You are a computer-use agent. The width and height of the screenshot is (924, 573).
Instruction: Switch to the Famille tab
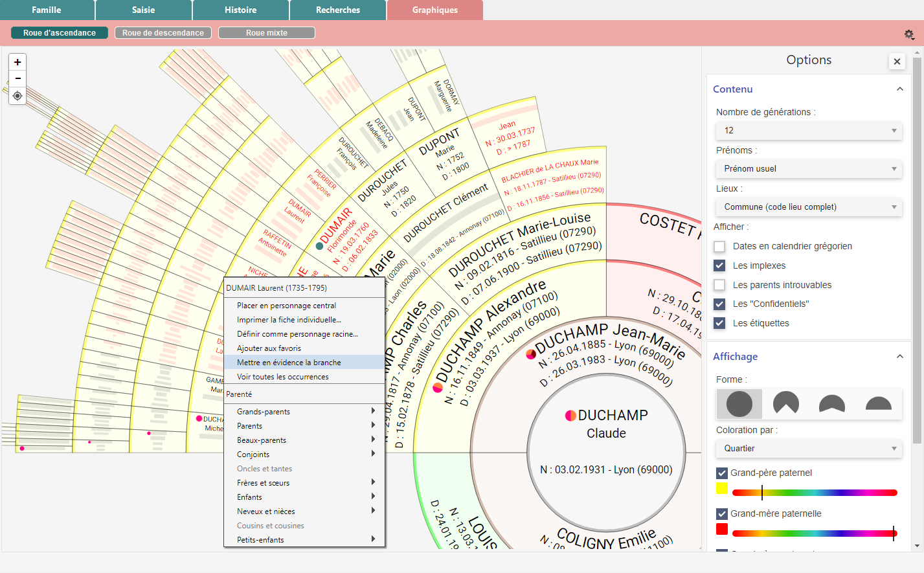[x=47, y=10]
